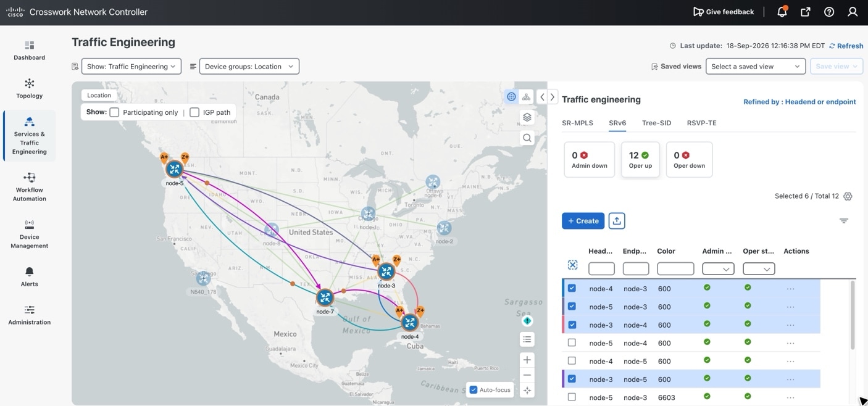868x406 pixels.
Task: Click the Refresh link
Action: pyautogui.click(x=846, y=46)
